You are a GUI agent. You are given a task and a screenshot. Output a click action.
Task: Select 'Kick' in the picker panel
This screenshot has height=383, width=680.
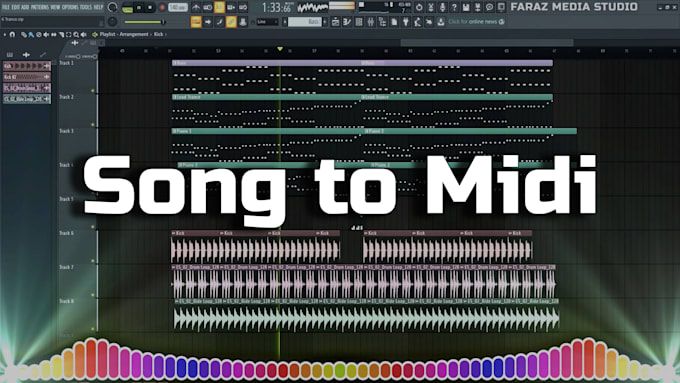27,66
